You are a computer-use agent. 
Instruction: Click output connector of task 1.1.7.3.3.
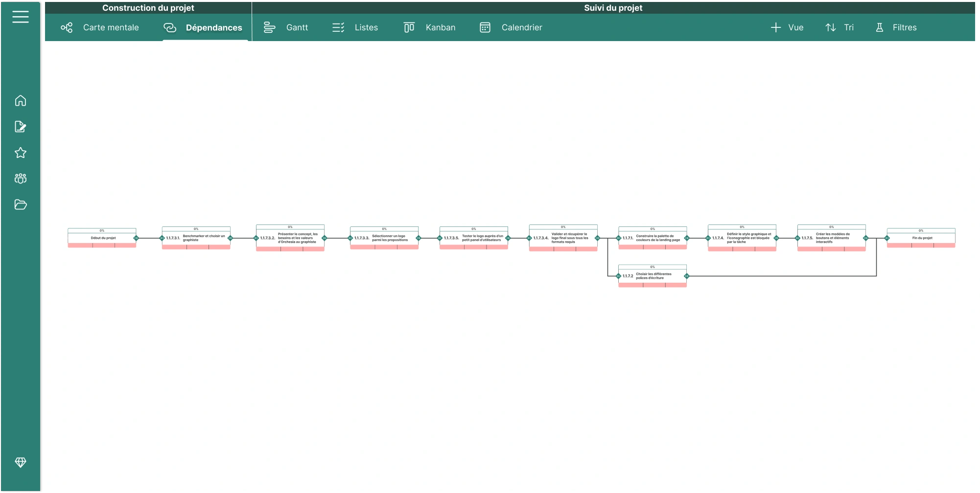(x=418, y=238)
